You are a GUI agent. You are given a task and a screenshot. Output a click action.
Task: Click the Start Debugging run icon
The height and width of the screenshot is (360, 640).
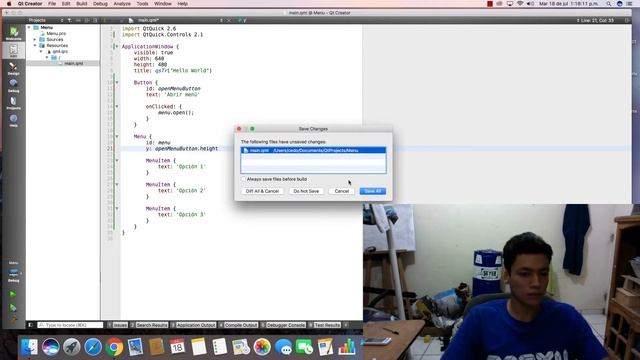[x=13, y=307]
